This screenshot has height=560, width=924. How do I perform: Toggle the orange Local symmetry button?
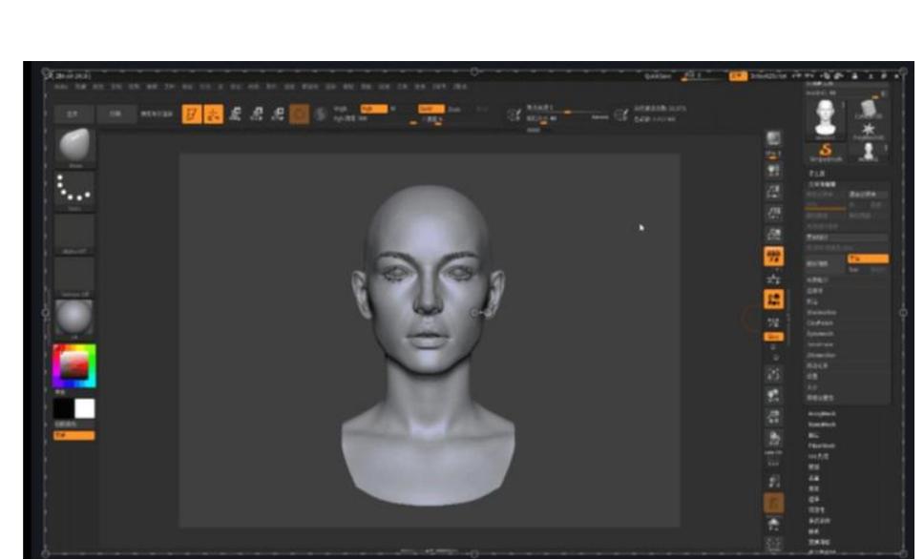tap(774, 300)
